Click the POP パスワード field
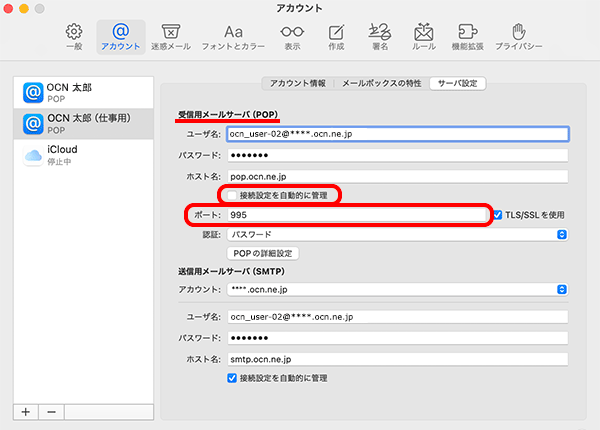600x430 pixels. [398, 155]
